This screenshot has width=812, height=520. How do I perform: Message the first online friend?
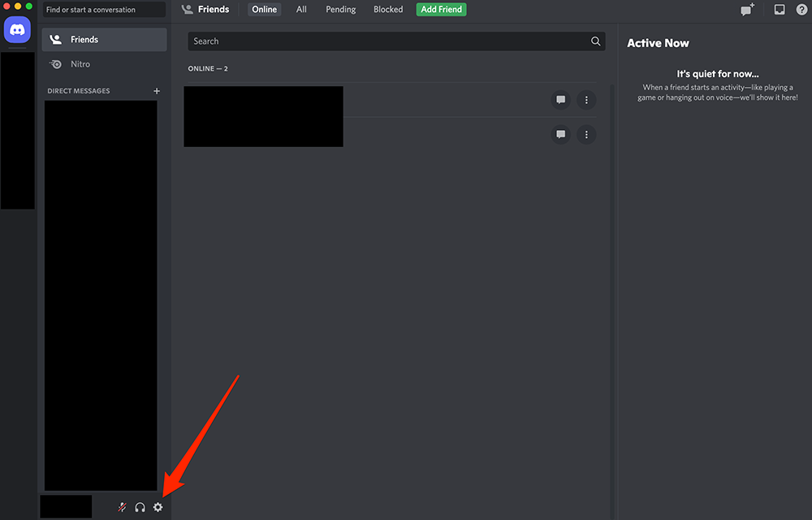tap(560, 100)
